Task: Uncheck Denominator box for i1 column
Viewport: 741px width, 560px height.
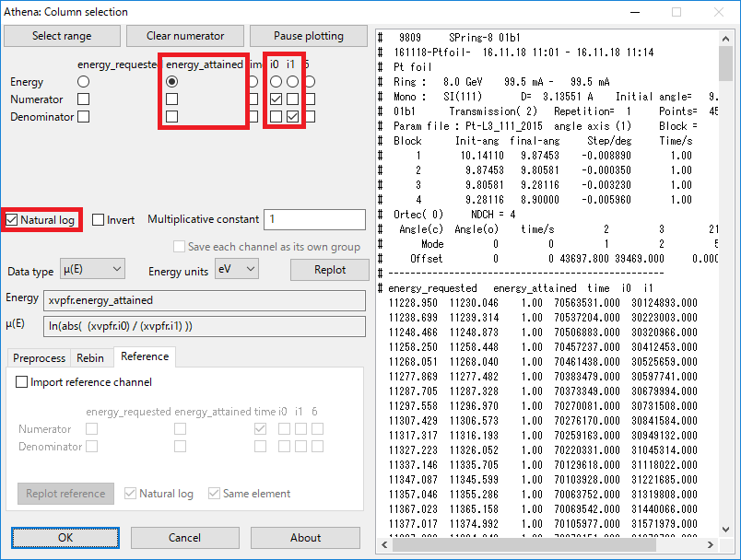Action: pyautogui.click(x=292, y=117)
